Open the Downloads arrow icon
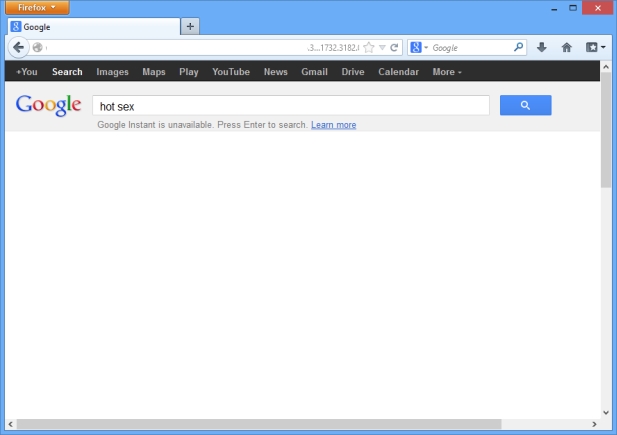This screenshot has width=617, height=435. pos(541,47)
